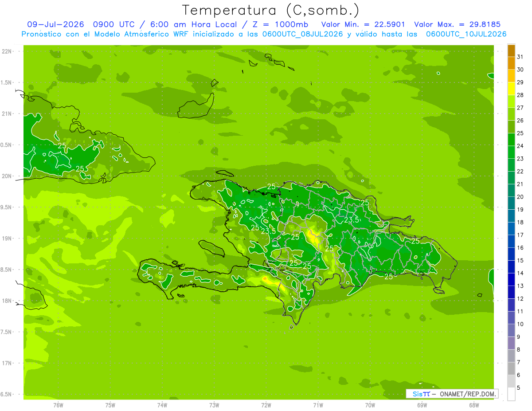Viewport: 532px width, 411px height.
Task: Pick the green swatch between 23 and 24
Action: coord(511,153)
